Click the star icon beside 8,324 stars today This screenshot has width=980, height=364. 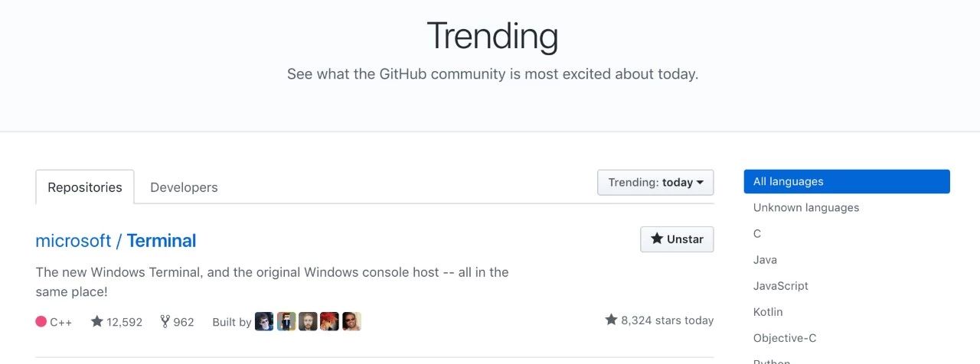pos(611,320)
